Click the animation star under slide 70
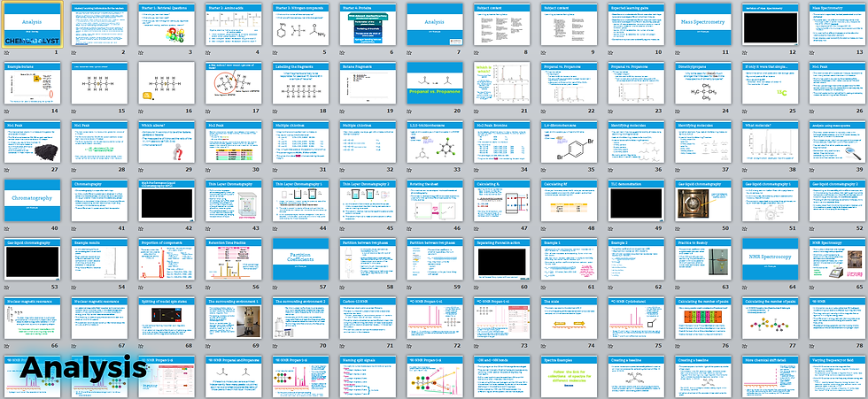The width and height of the screenshot is (868, 399). pos(275,345)
